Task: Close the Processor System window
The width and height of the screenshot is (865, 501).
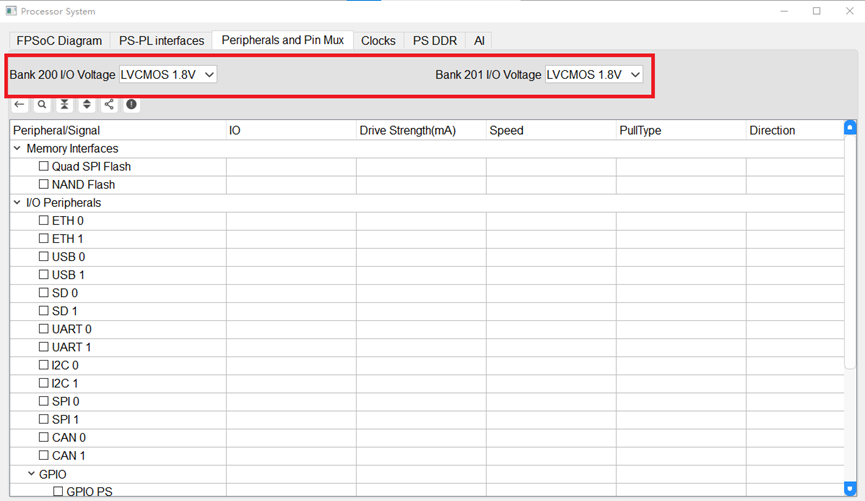Action: 850,11
